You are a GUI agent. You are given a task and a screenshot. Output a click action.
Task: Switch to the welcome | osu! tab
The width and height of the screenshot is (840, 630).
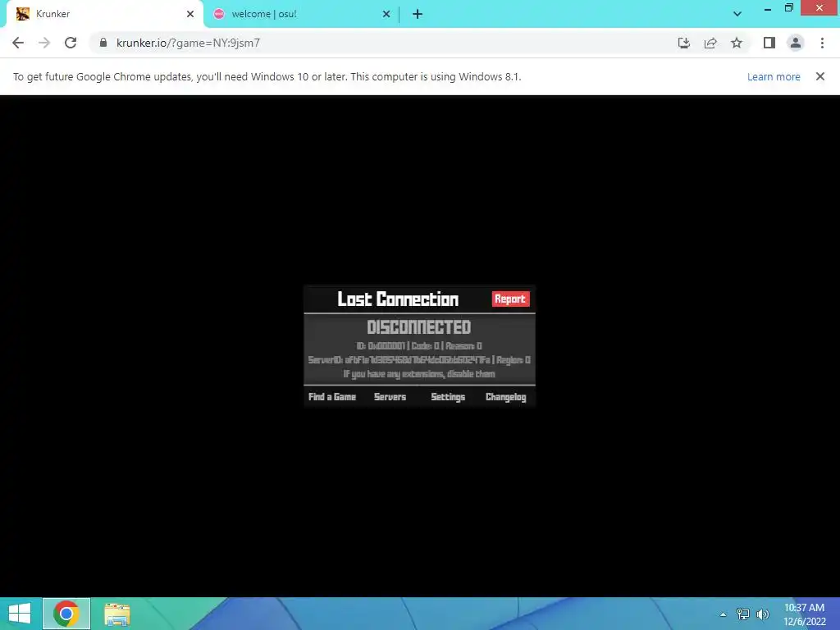302,14
